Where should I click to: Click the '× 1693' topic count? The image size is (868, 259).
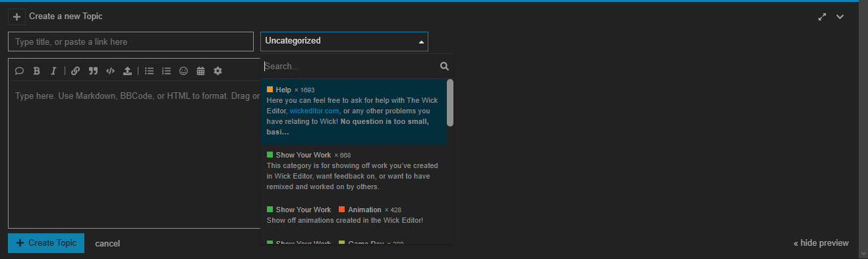coord(304,90)
